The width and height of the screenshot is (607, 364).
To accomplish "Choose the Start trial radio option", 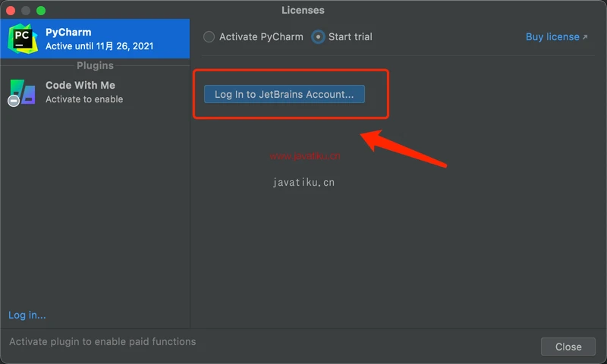I will pyautogui.click(x=319, y=36).
